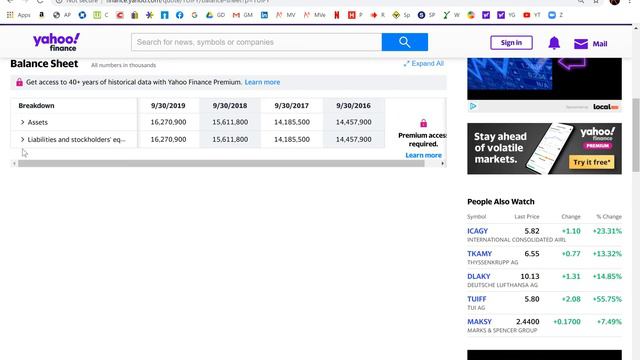Select the 9/30/2019 column header
Screen dimensions: 640x360
168,106
